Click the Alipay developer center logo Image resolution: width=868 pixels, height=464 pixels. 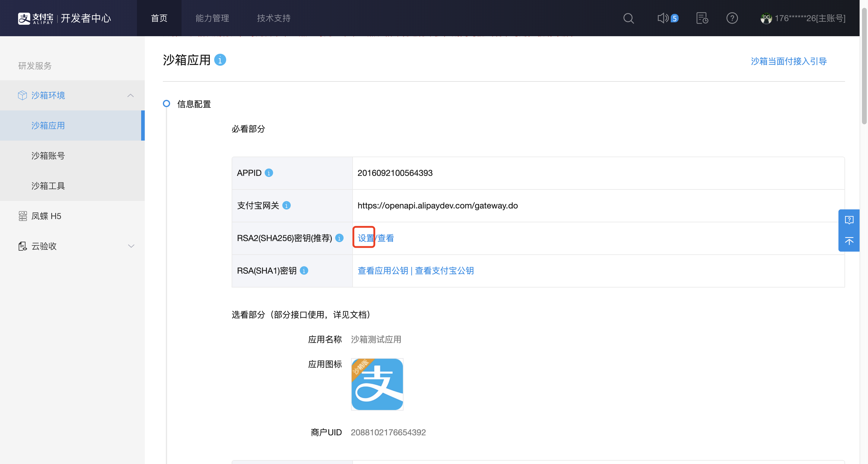click(64, 18)
